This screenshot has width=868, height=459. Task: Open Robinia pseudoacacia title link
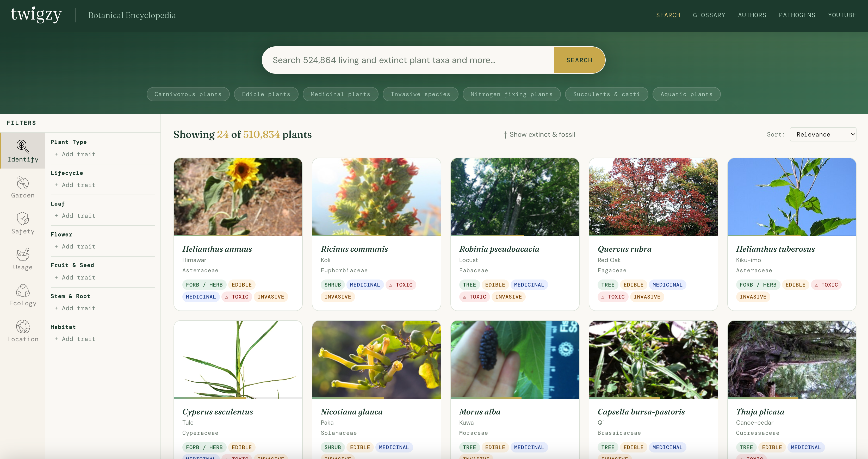[x=499, y=249]
